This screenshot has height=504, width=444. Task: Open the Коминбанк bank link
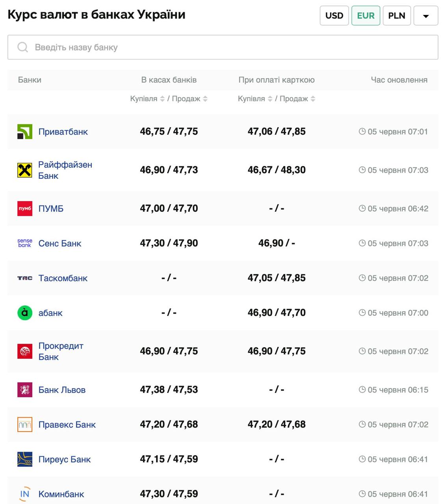pos(61,494)
